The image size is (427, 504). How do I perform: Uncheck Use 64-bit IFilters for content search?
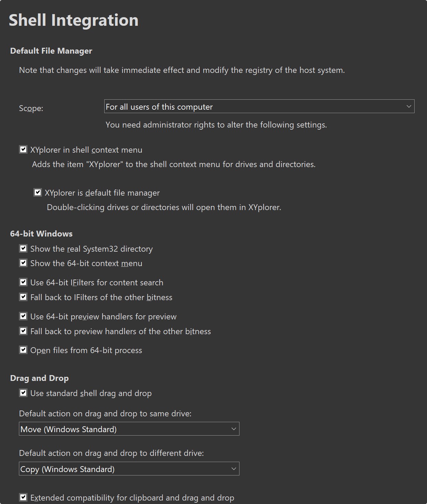click(x=23, y=282)
